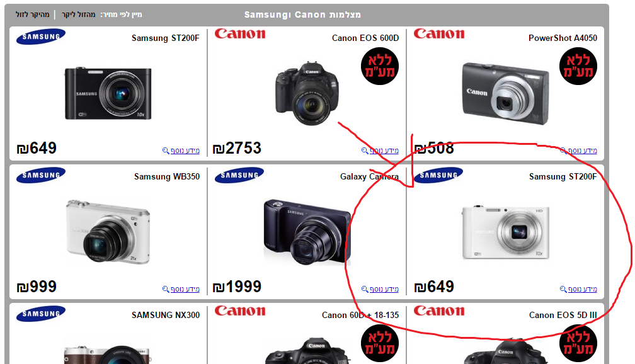Click the Canon logo above EOS 600D

pos(240,33)
